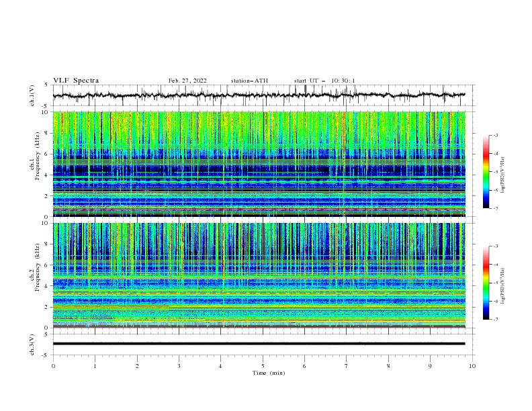The height and width of the screenshot is (411, 532).
Task: Click the "ch.1 Frequency (kHz)" axis label
Action: click(34, 154)
